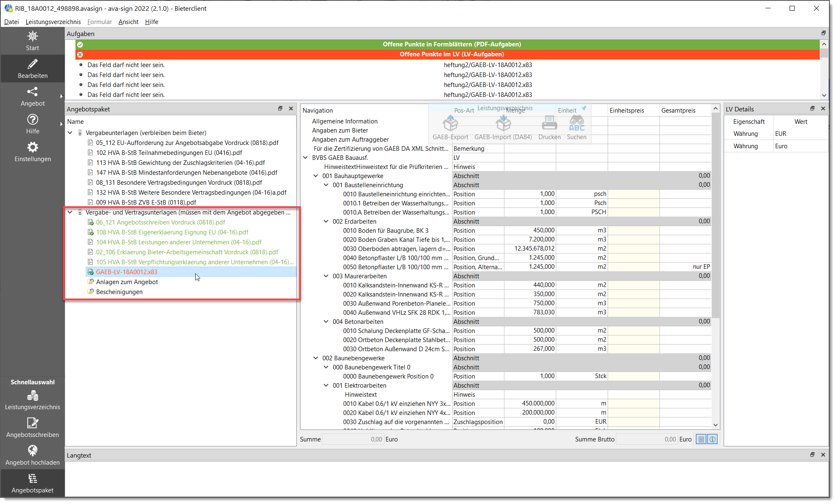Select row 0030 Oberboden abtragen, lagern
Viewport: 836px width, 504px height.
click(397, 249)
